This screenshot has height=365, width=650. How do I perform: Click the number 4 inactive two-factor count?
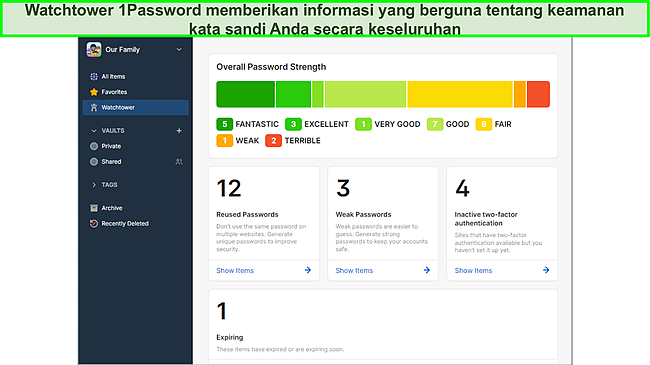click(462, 188)
